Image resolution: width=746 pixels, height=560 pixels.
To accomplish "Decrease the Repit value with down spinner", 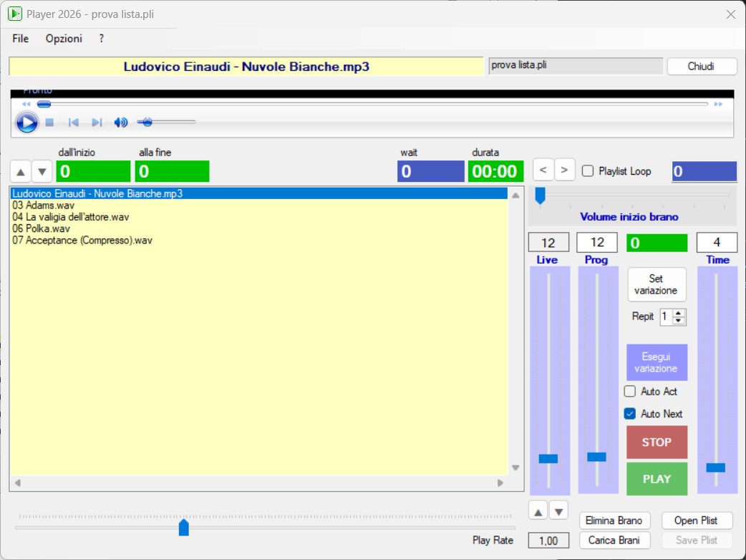I will pos(679,321).
